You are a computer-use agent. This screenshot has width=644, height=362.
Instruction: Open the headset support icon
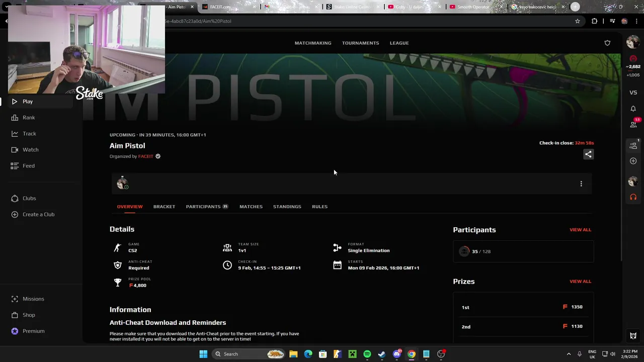click(633, 197)
